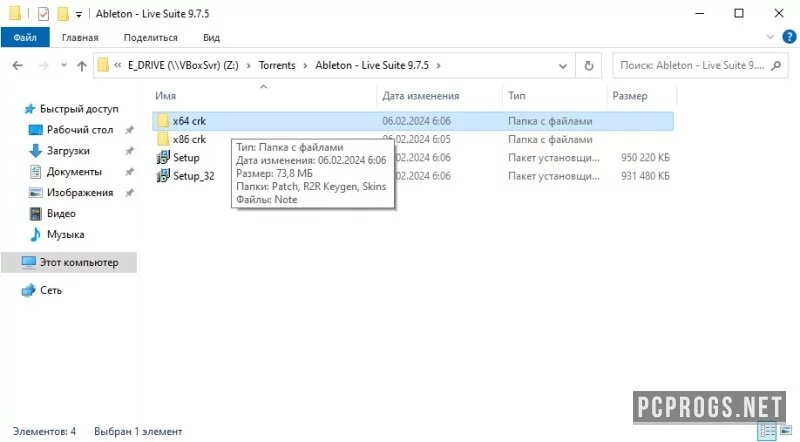Click the pin icon next to Рабочий стол
This screenshot has height=442, width=800.
130,130
